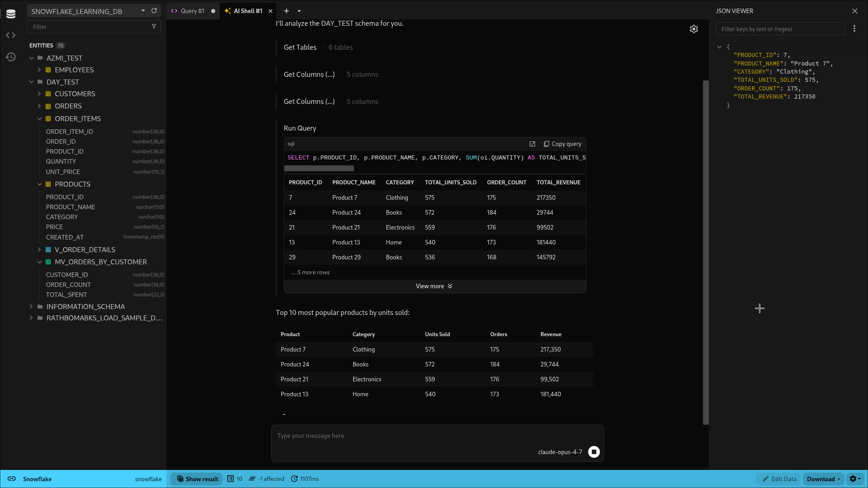Expand the INFORMATION_SCHEMA schema

31,306
